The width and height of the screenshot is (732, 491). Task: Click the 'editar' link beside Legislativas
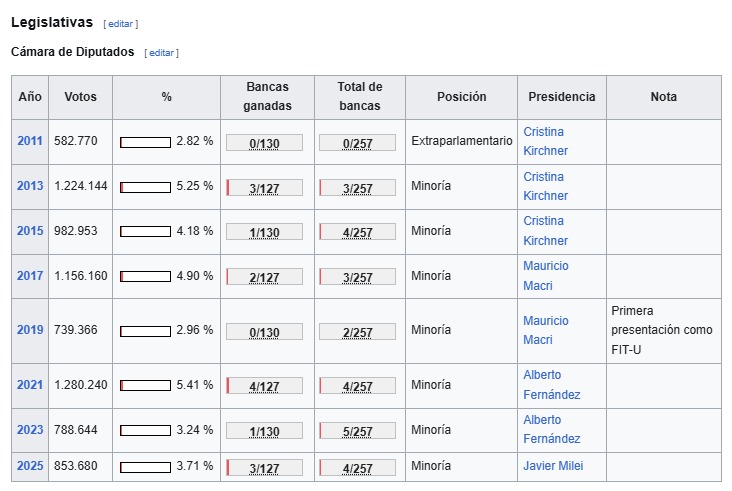click(120, 23)
